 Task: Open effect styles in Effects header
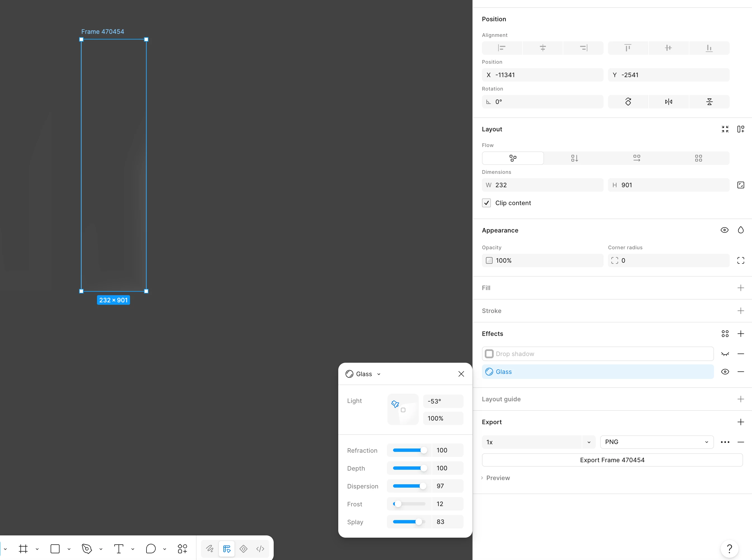coord(725,334)
